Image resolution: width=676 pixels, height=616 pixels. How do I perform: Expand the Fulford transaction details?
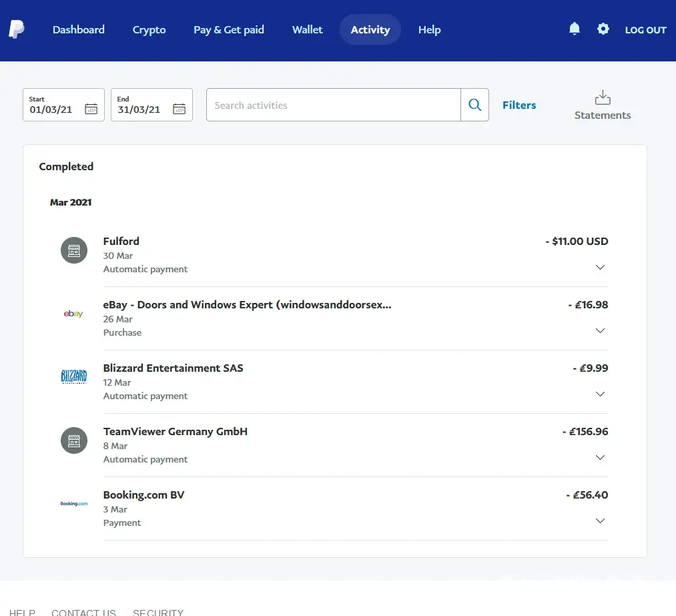[600, 268]
